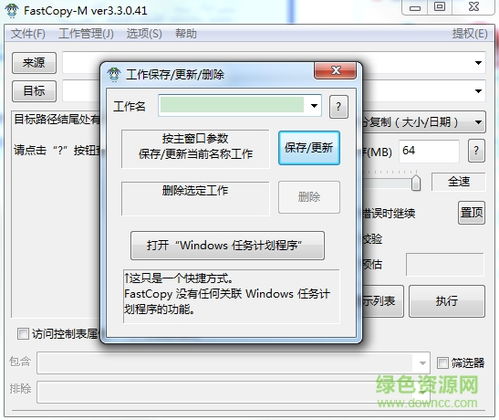Click the Save/Update (保存/更新) button
The image size is (499, 420).
coord(309,148)
